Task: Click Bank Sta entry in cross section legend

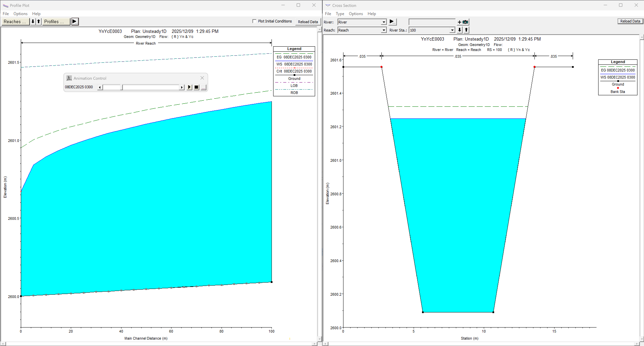Action: tap(617, 91)
